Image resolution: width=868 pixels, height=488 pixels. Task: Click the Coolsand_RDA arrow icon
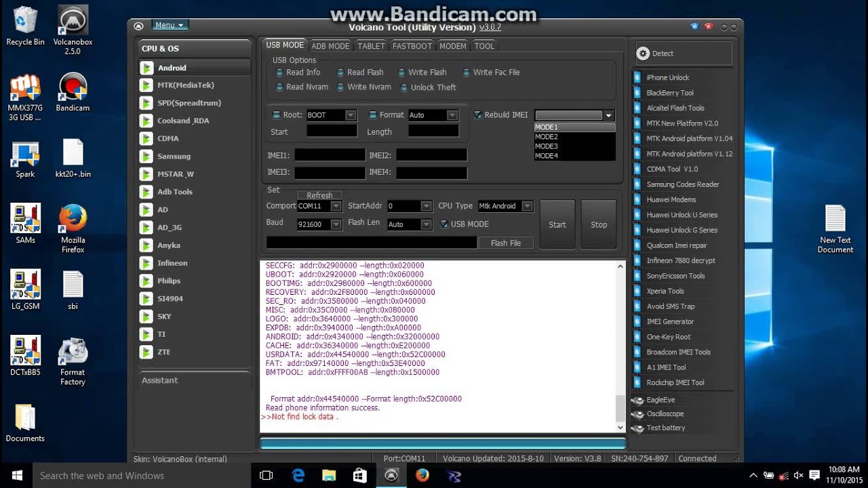click(x=146, y=121)
